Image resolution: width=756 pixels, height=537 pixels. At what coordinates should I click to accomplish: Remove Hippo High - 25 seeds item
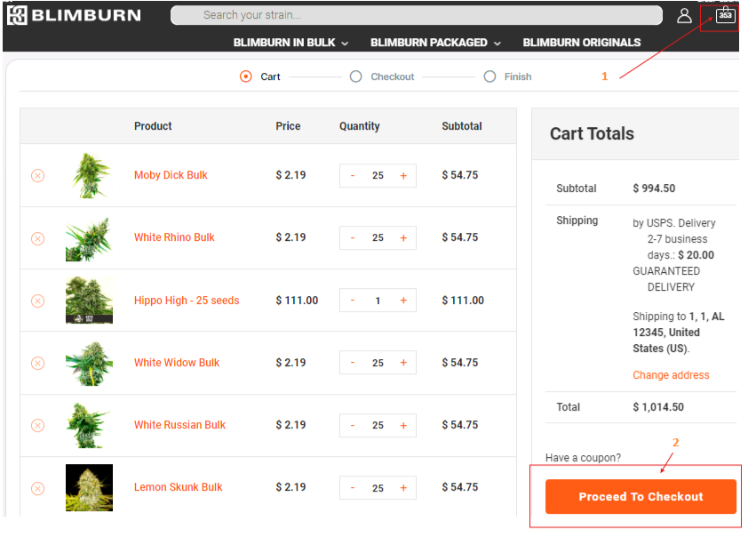(x=37, y=301)
